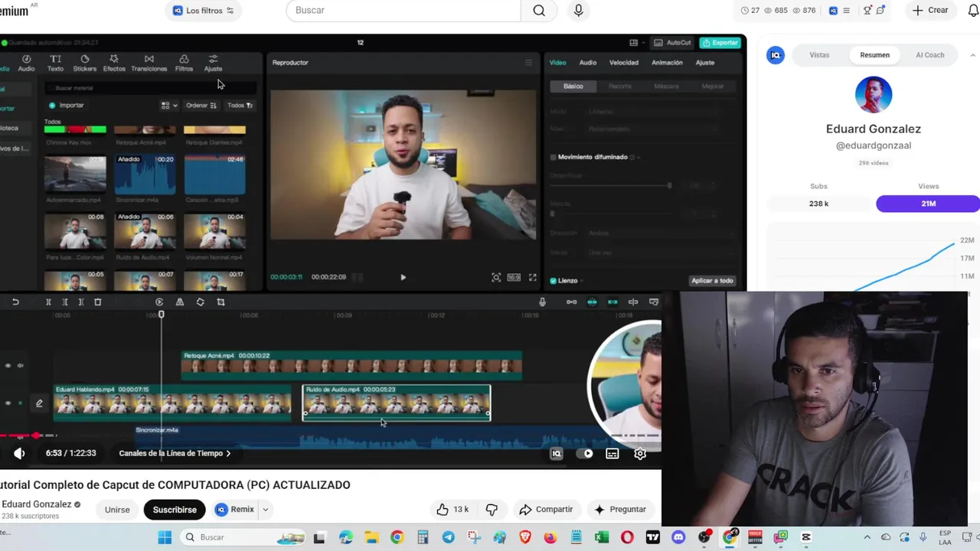Click the Importar media button
The width and height of the screenshot is (980, 551).
click(67, 105)
